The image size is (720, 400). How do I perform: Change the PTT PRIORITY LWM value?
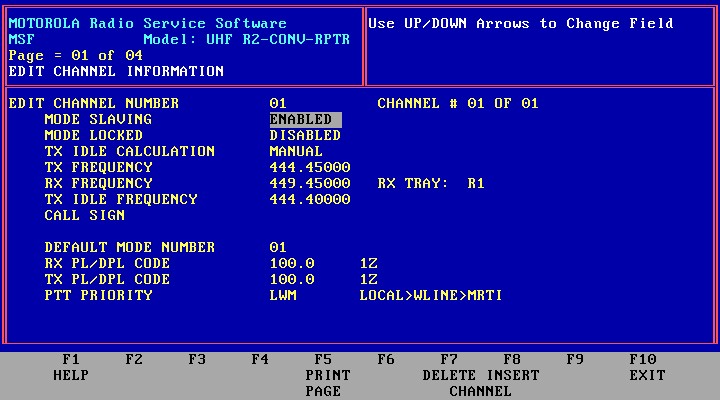click(283, 295)
